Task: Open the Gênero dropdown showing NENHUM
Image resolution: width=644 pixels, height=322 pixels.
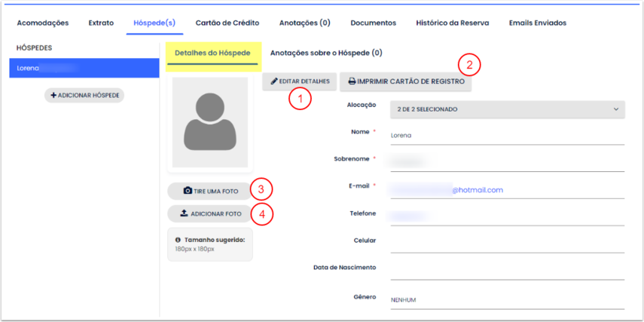Action: [x=507, y=299]
